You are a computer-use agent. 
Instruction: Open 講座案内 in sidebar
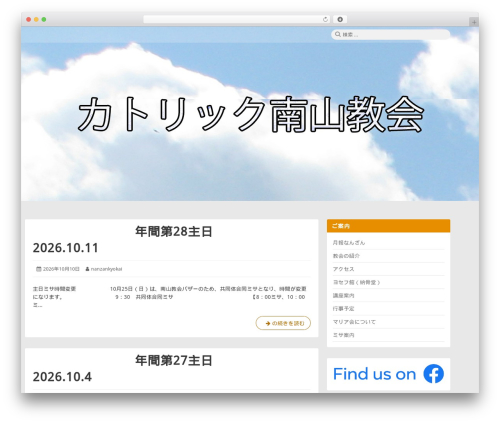tap(343, 296)
